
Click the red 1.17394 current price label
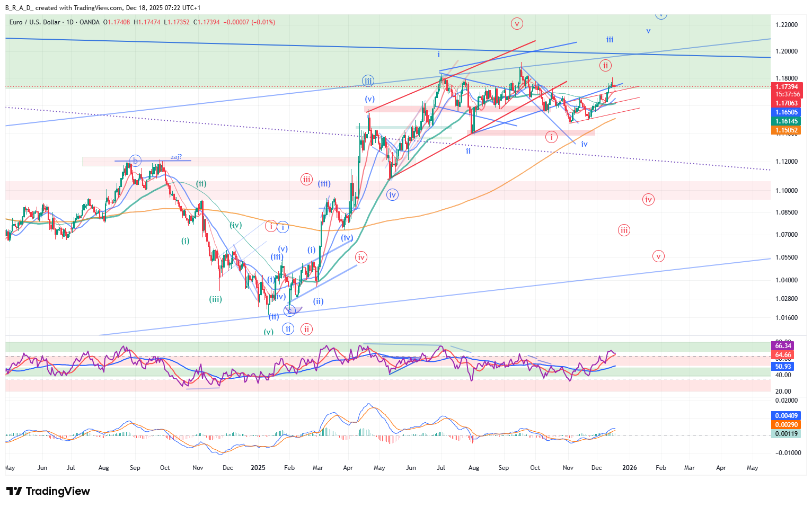(787, 87)
